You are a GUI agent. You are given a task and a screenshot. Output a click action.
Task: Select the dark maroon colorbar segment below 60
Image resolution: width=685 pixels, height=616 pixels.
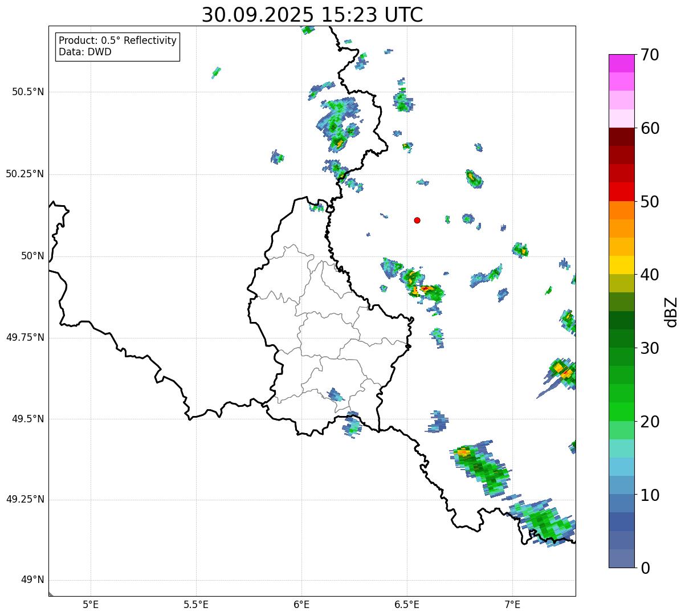coord(625,137)
